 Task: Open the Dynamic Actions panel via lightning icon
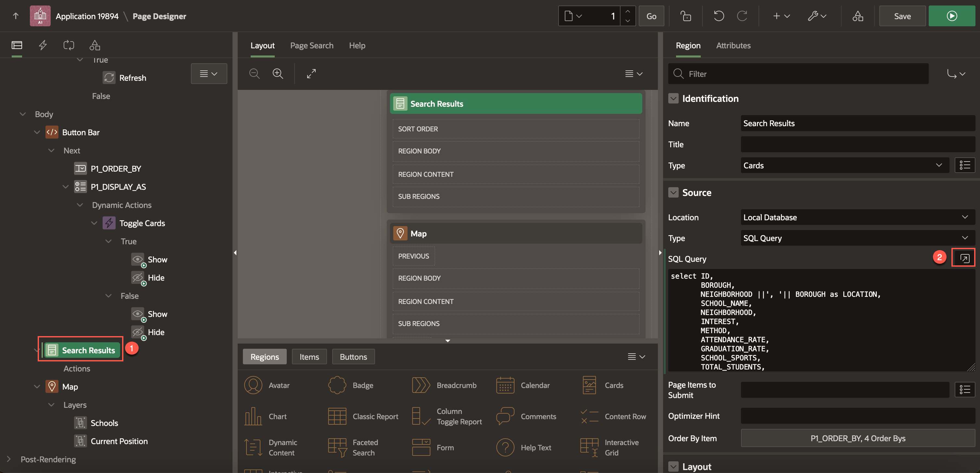(43, 45)
